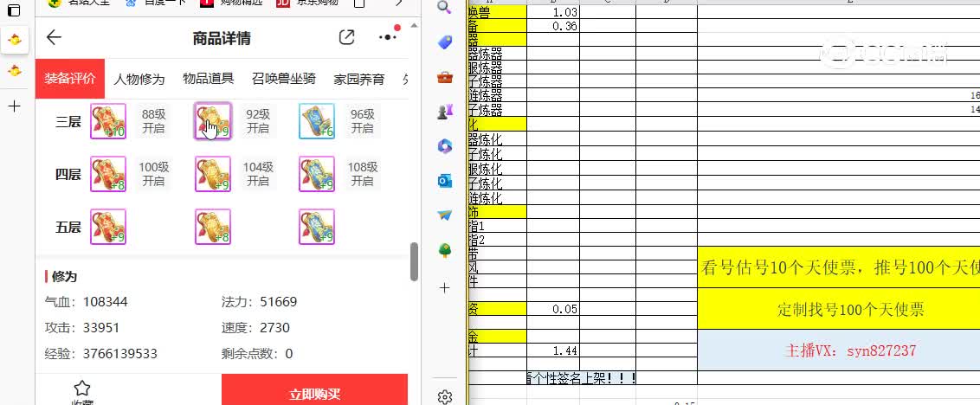Select 三层 blue +6 item thumbnail
This screenshot has height=405, width=980.
pyautogui.click(x=317, y=121)
